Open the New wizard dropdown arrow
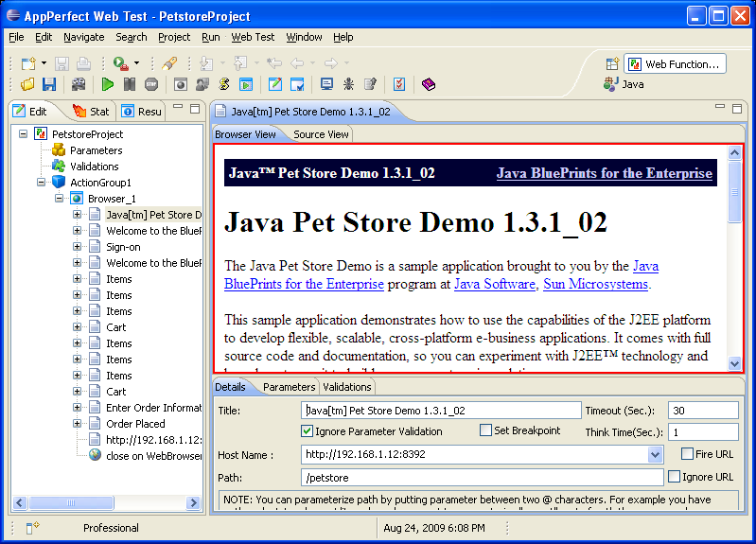The image size is (756, 544). (x=44, y=63)
